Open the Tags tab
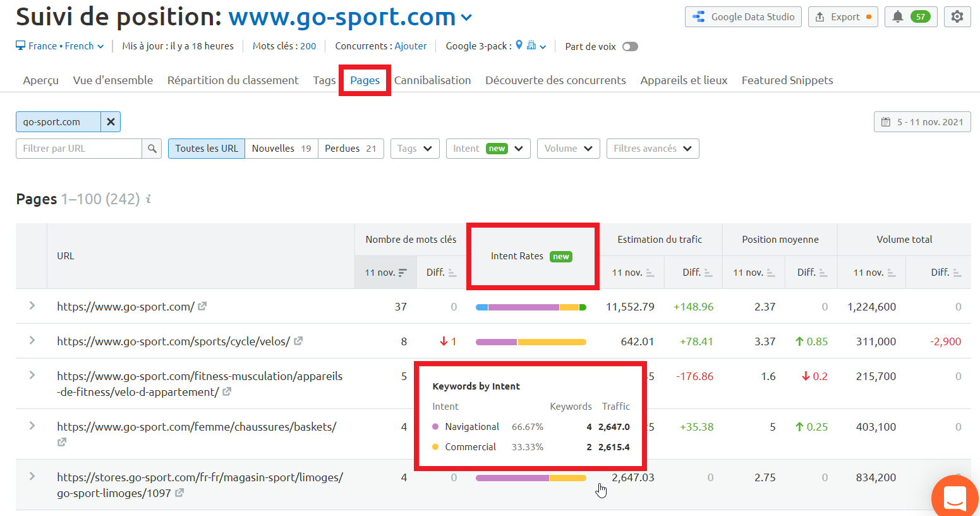980x516 pixels. pyautogui.click(x=324, y=80)
